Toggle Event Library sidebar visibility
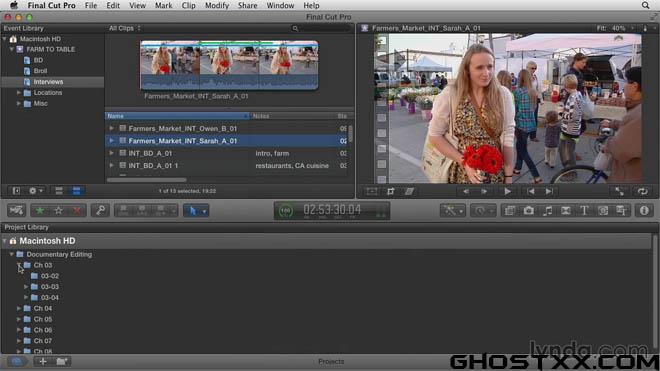Screen dimensions: 660x371 16,191
